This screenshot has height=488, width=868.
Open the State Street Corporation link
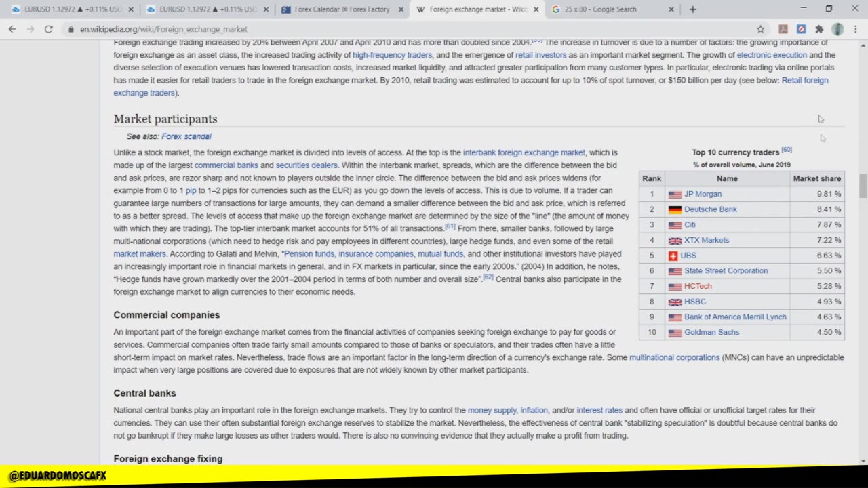[x=726, y=270]
